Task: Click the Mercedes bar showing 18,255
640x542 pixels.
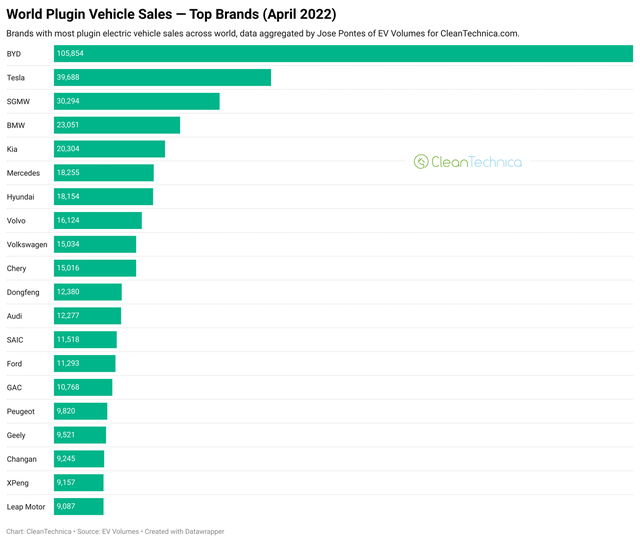Action: point(104,173)
